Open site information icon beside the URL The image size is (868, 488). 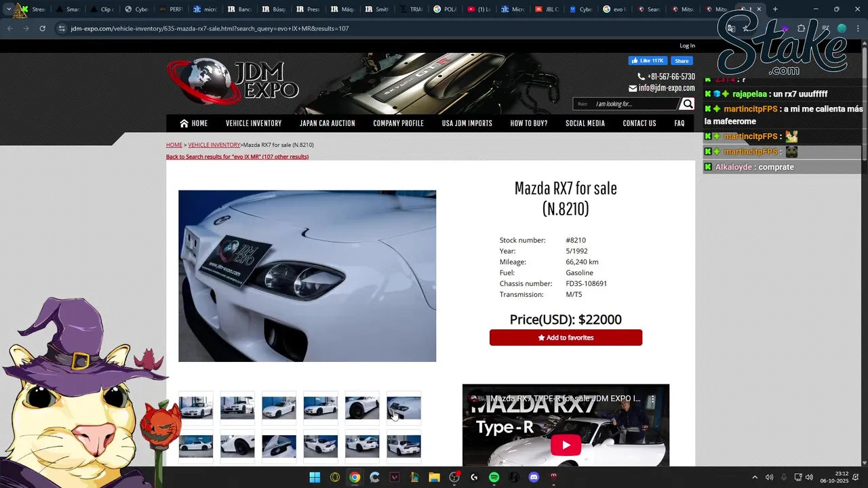62,28
